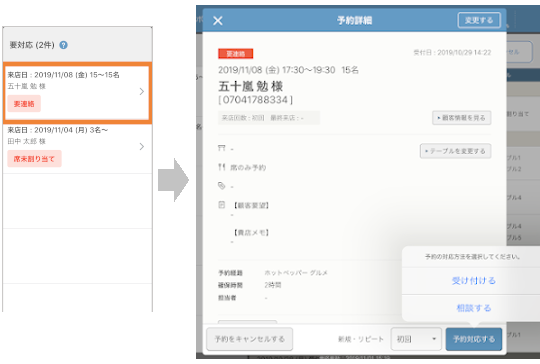Click 【顧客要望】 section label
Viewport: 540px width, 364px height.
pos(251,206)
